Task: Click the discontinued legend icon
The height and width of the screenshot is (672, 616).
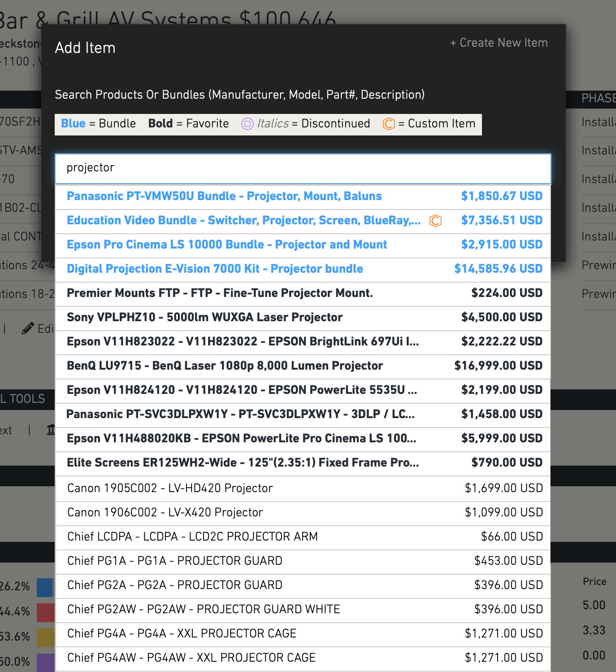Action: 247,124
